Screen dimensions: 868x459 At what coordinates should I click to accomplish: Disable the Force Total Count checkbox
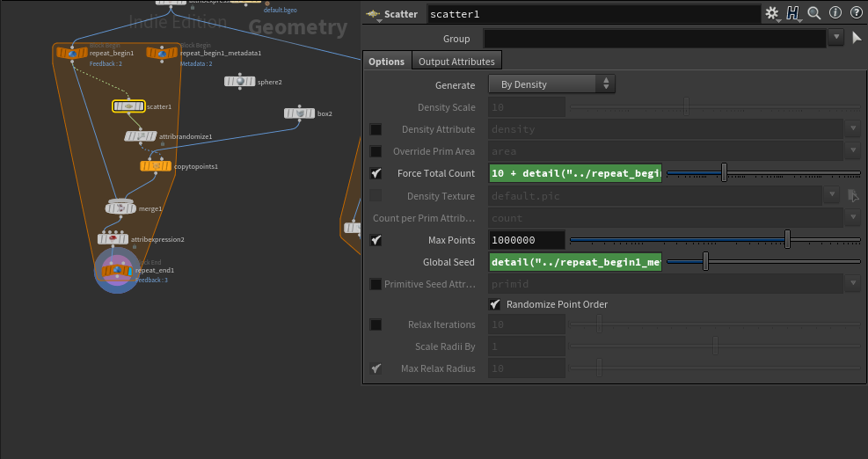[376, 174]
